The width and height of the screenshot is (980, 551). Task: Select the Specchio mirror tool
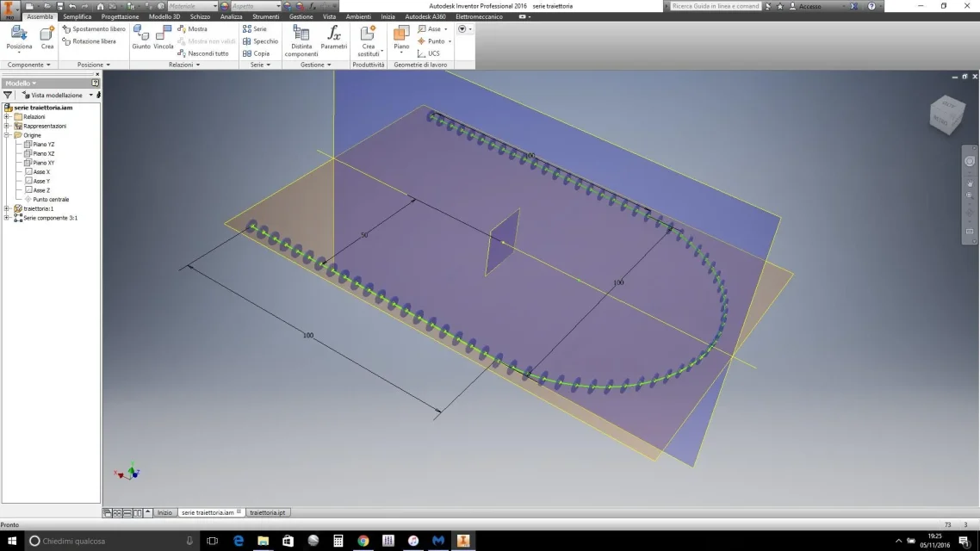(x=260, y=41)
